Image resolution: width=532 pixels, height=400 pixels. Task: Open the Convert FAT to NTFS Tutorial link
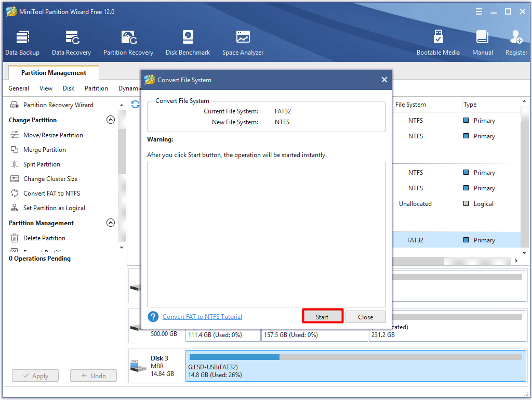(x=202, y=317)
